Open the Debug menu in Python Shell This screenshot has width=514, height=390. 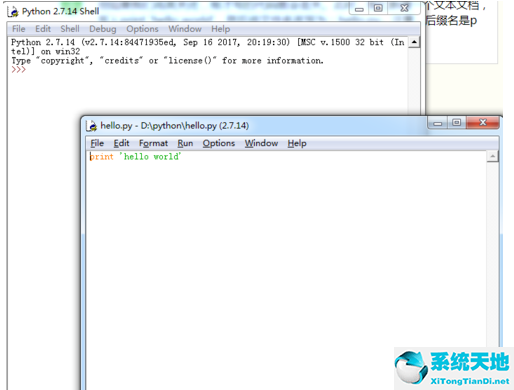[x=103, y=29]
